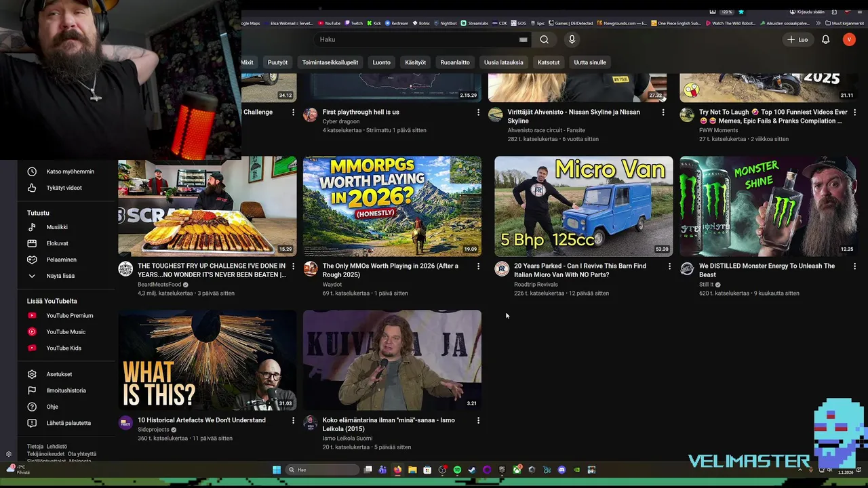Open options menu for First playthrough hell is us
Screen dimensions: 868x488
478,113
